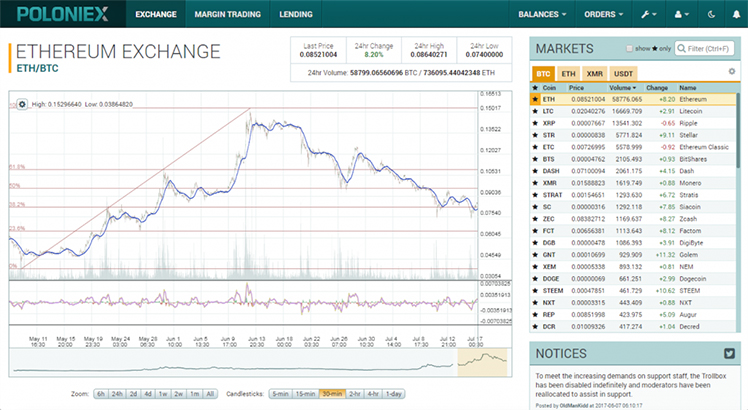This screenshot has width=748, height=410.
Task: Select 4-hr candlesticks button
Action: [x=373, y=394]
